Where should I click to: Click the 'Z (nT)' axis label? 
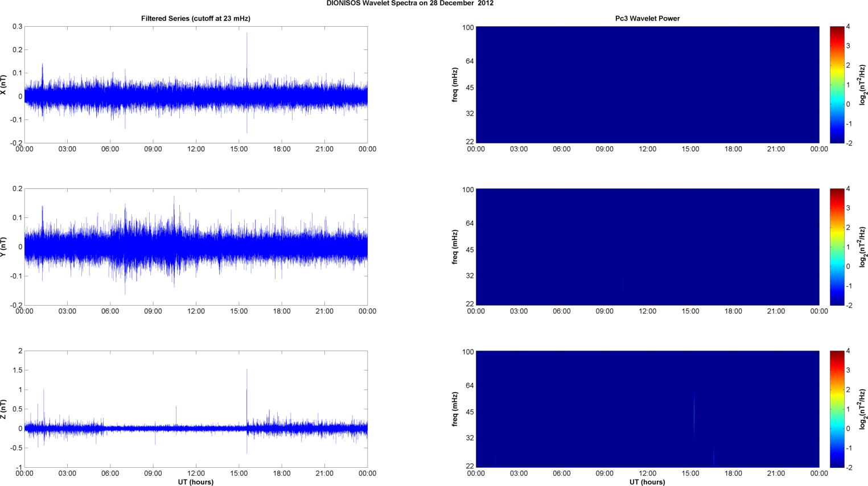(3, 409)
